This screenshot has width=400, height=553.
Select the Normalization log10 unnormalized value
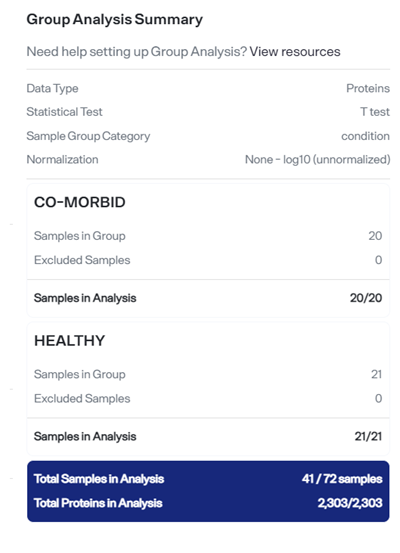click(x=317, y=159)
